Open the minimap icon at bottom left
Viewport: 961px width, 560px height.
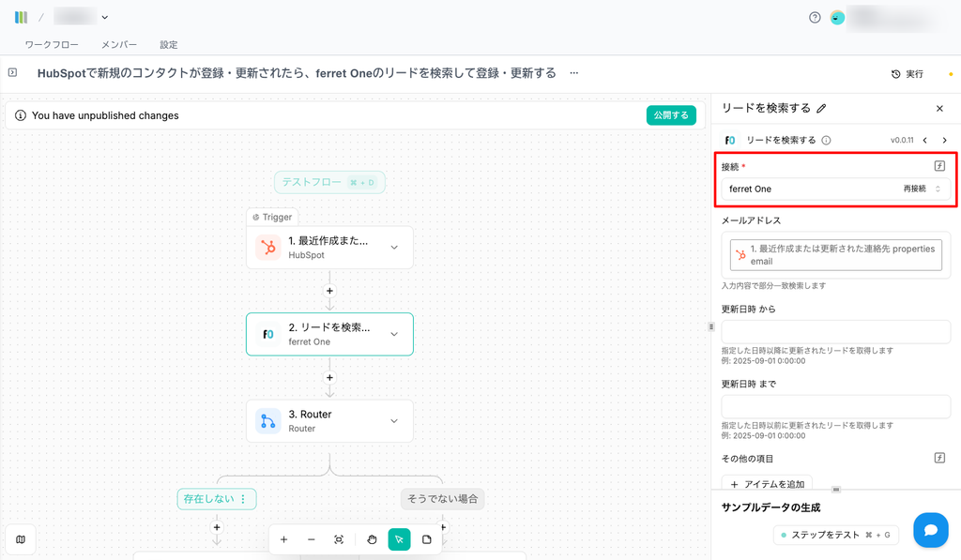21,539
